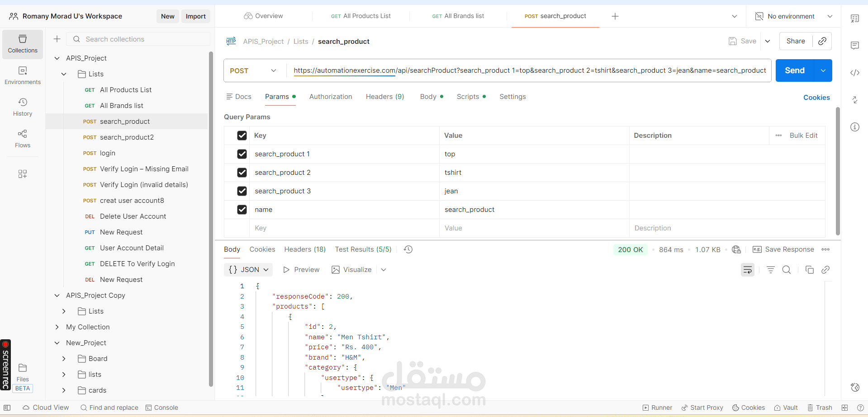Viewport: 868px width, 417px height.
Task: Click the help question mark icon in status bar
Action: [x=860, y=408]
